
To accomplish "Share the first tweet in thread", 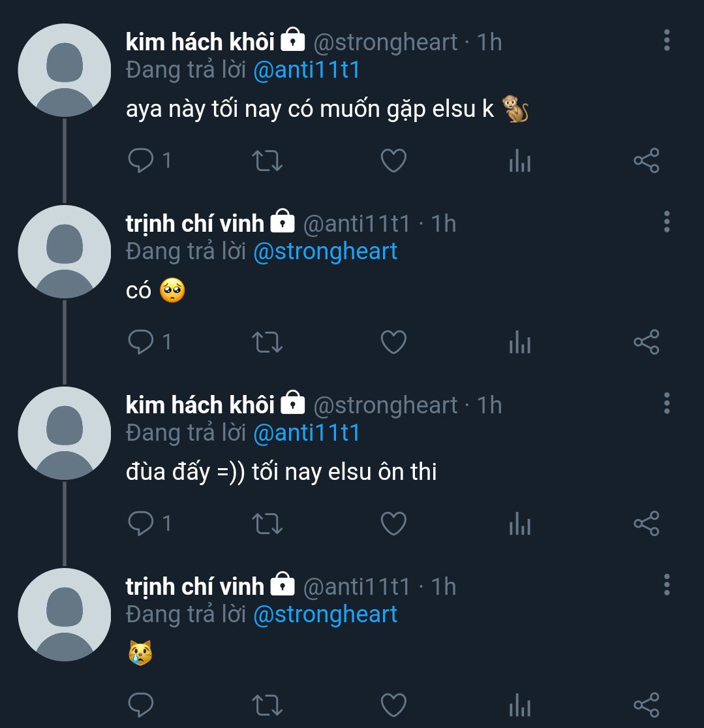I will point(647,161).
